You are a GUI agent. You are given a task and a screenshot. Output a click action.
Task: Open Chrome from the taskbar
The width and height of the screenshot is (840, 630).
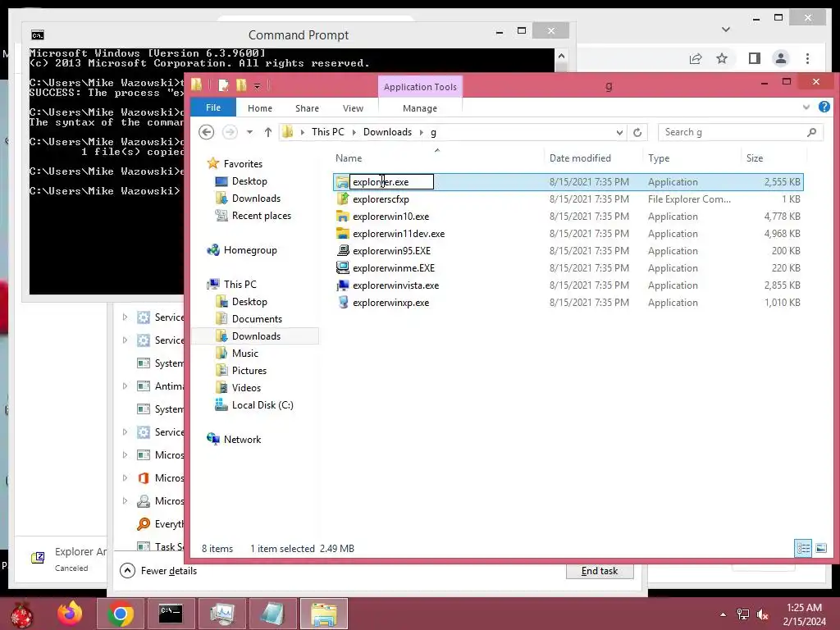pos(120,614)
